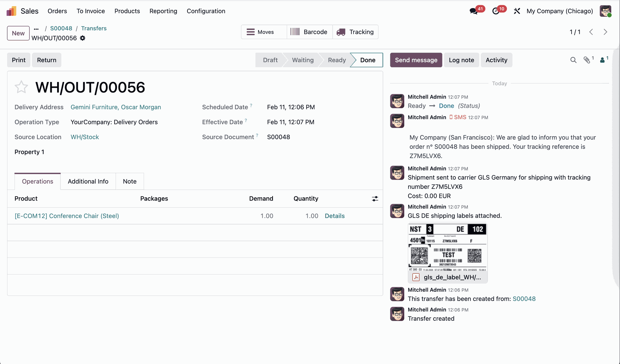Screen dimensions: 620x364
Task: Click the Send message button
Action: (x=416, y=60)
